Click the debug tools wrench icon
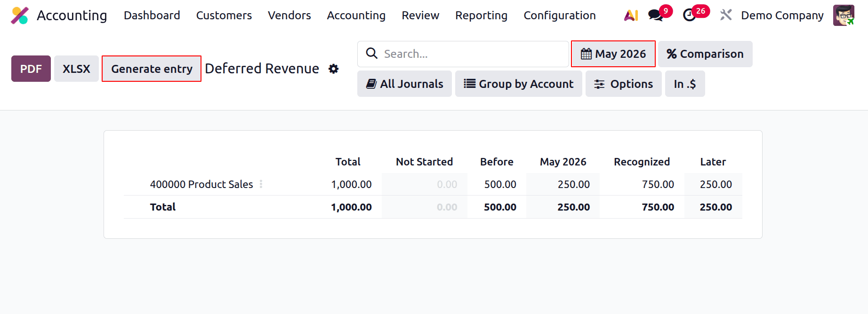This screenshot has height=314, width=868. pyautogui.click(x=726, y=16)
